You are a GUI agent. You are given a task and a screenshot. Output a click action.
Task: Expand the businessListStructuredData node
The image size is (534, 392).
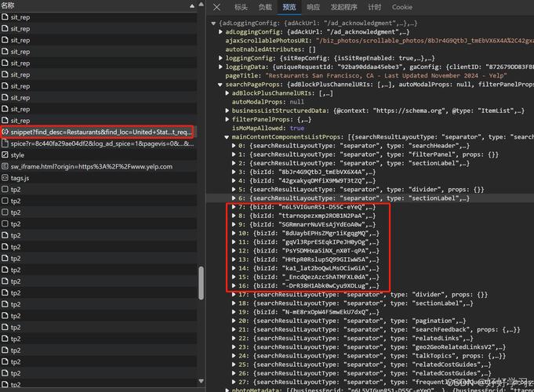pos(227,111)
